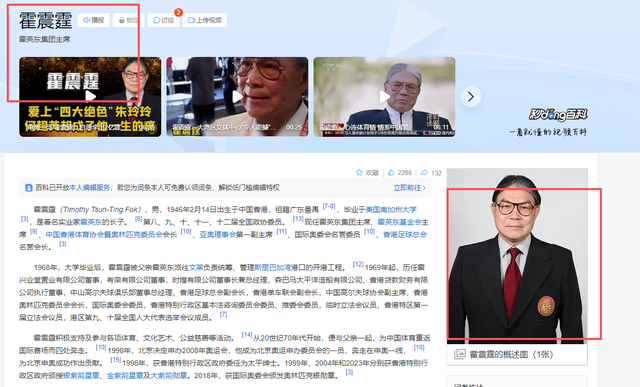Click the 上传视频 upload video button
The width and height of the screenshot is (640, 387).
point(204,20)
